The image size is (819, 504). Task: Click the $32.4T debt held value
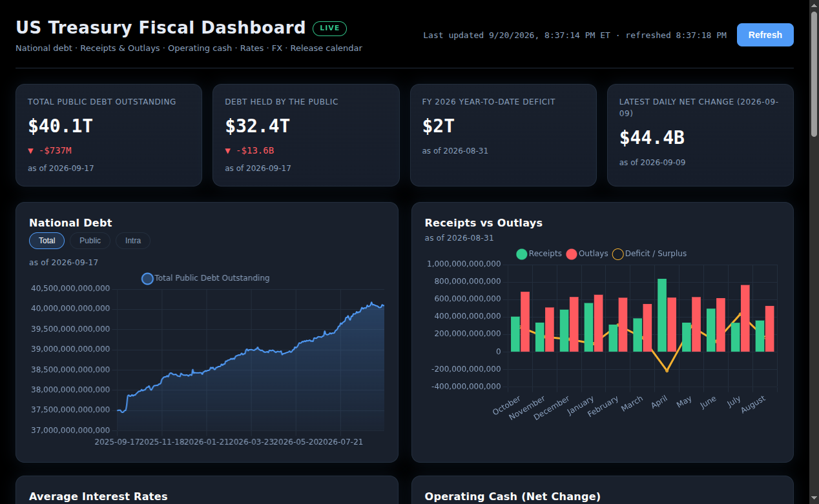[257, 126]
